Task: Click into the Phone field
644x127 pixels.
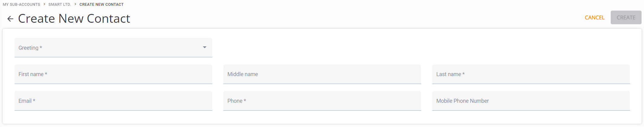Action: pyautogui.click(x=322, y=101)
